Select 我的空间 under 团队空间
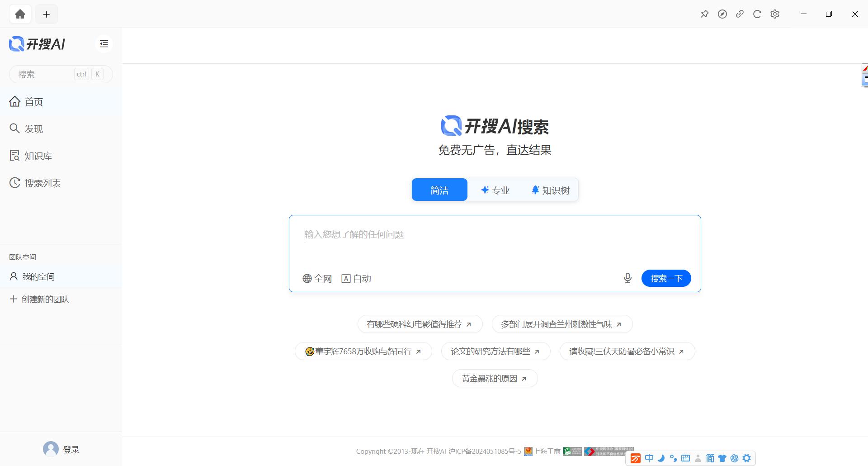This screenshot has width=868, height=466. 61,276
